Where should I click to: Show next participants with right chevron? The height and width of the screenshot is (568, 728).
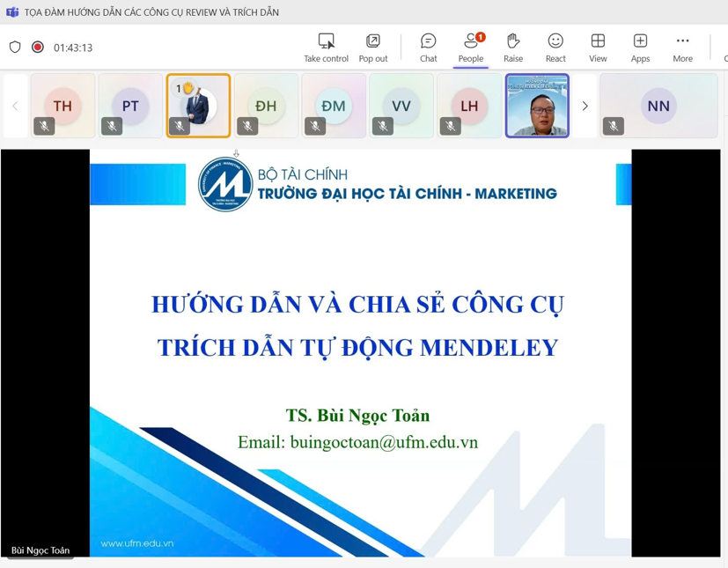pos(585,106)
